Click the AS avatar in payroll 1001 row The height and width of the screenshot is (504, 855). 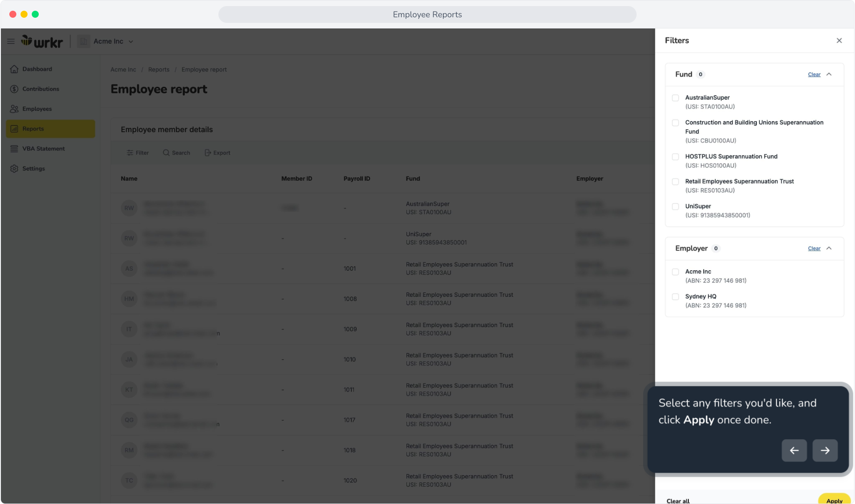coord(129,269)
